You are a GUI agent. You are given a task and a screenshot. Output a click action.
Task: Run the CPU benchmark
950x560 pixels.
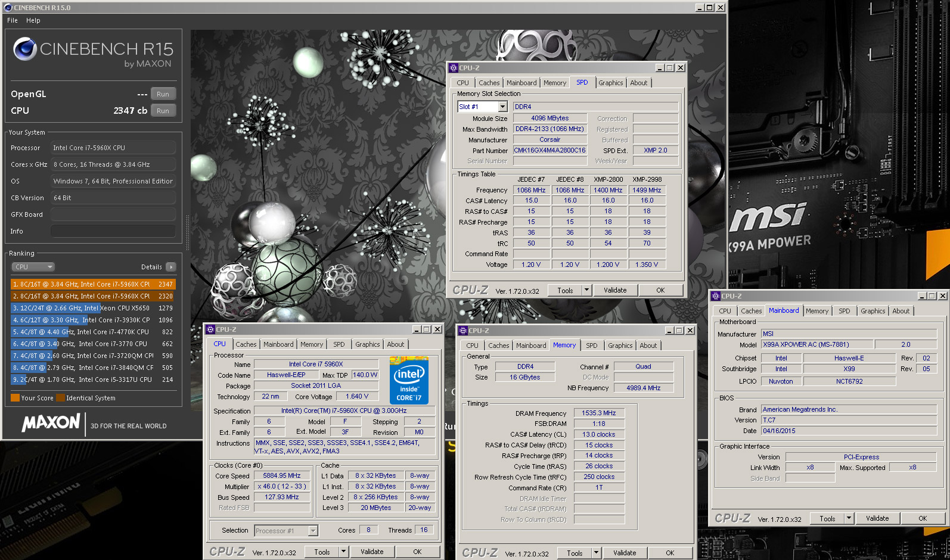pos(163,111)
